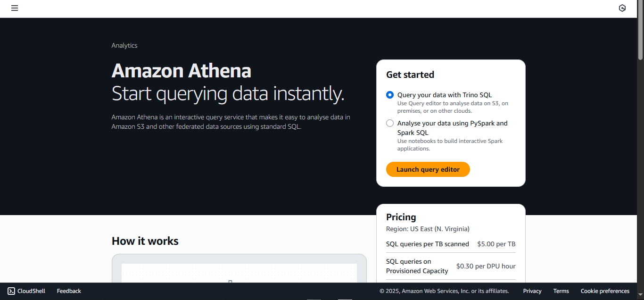Click the Amazon Athena page title

click(182, 71)
